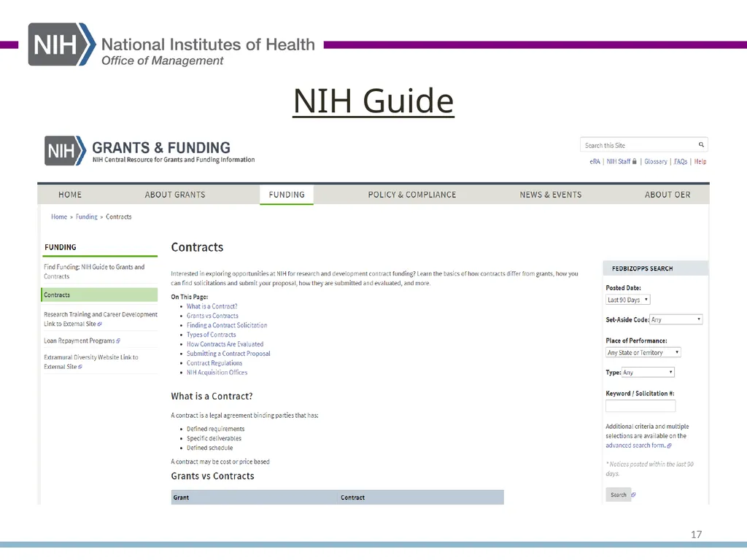Open the Type dropdown
The width and height of the screenshot is (747, 560).
point(648,373)
